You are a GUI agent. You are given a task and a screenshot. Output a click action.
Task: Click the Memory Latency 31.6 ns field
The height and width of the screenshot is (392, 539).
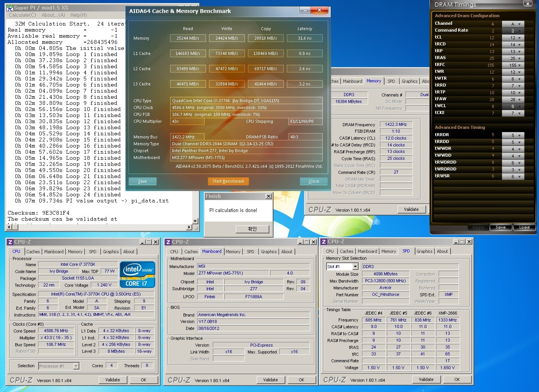pos(305,38)
